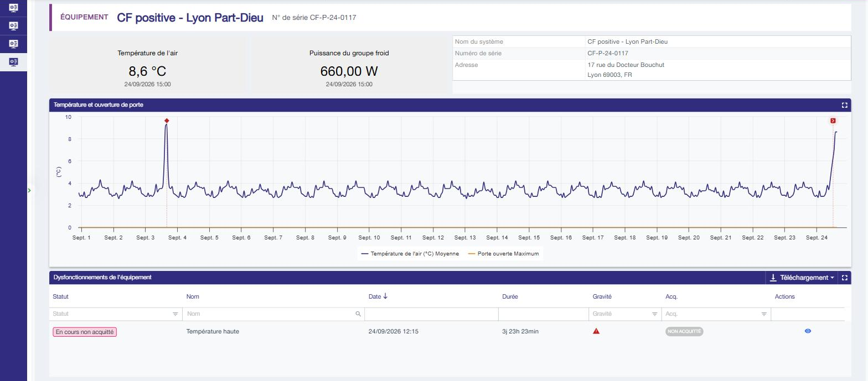Click the ÉQUIPEMENT heading label
868x381 pixels.
pyautogui.click(x=84, y=17)
